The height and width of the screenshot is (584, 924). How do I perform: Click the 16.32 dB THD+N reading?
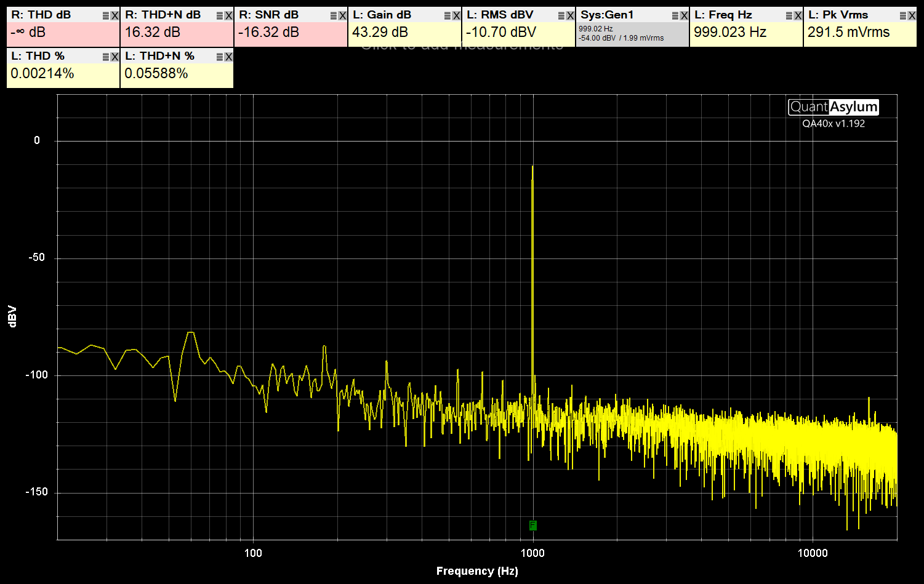coord(153,33)
